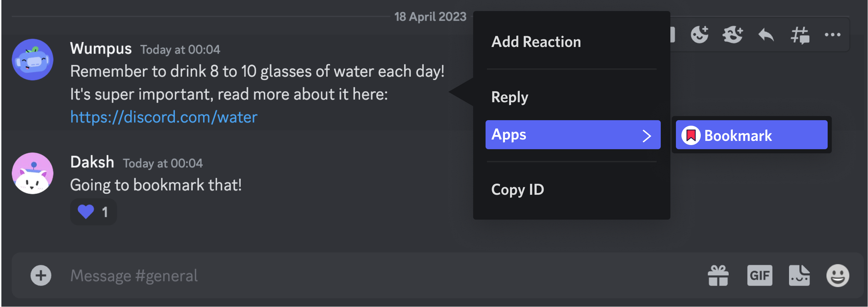
Task: Click Wumpus's username
Action: (101, 48)
